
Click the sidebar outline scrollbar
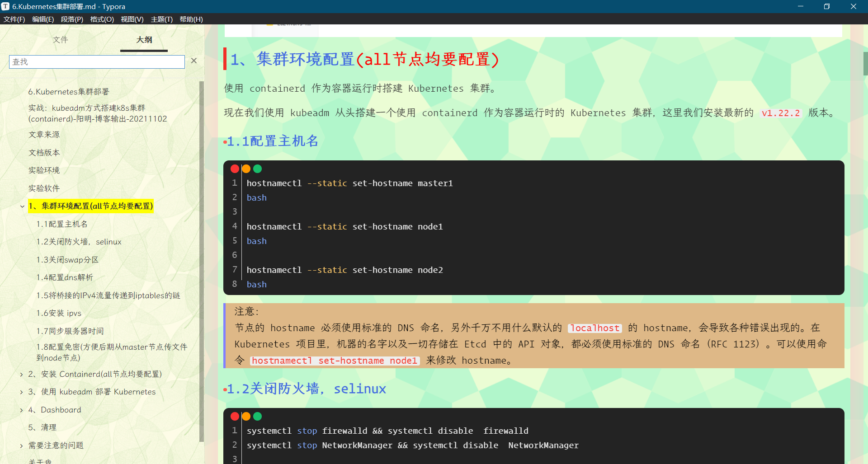(x=202, y=261)
